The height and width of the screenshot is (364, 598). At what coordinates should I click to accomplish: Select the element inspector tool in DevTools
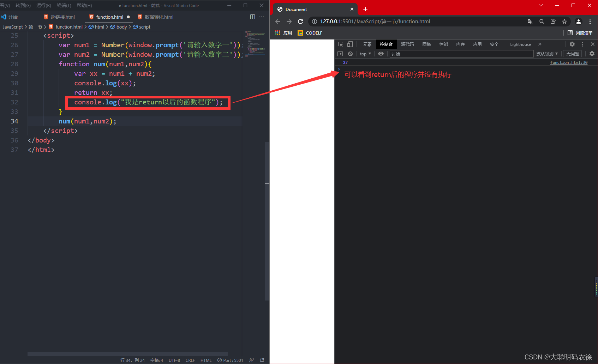(x=340, y=44)
